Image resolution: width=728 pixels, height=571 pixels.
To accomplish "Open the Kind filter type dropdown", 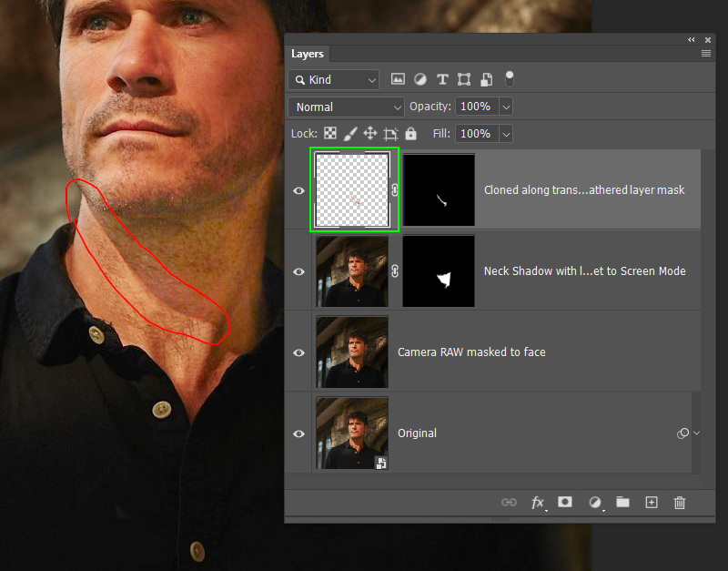I will (x=334, y=80).
